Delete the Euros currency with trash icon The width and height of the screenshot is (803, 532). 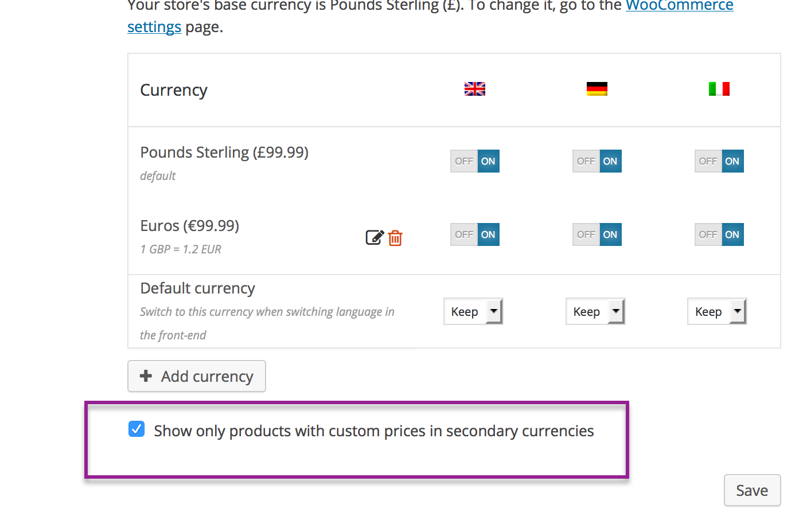[395, 238]
